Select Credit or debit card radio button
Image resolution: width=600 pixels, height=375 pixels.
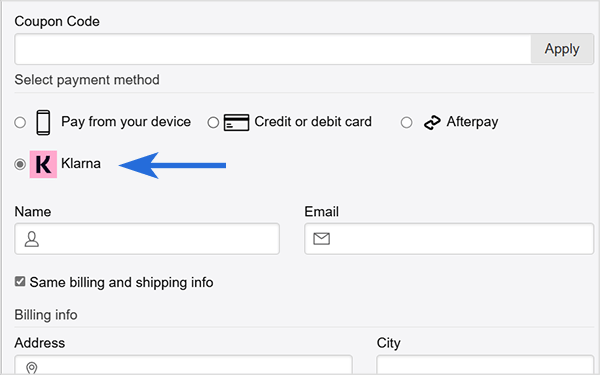tap(213, 122)
